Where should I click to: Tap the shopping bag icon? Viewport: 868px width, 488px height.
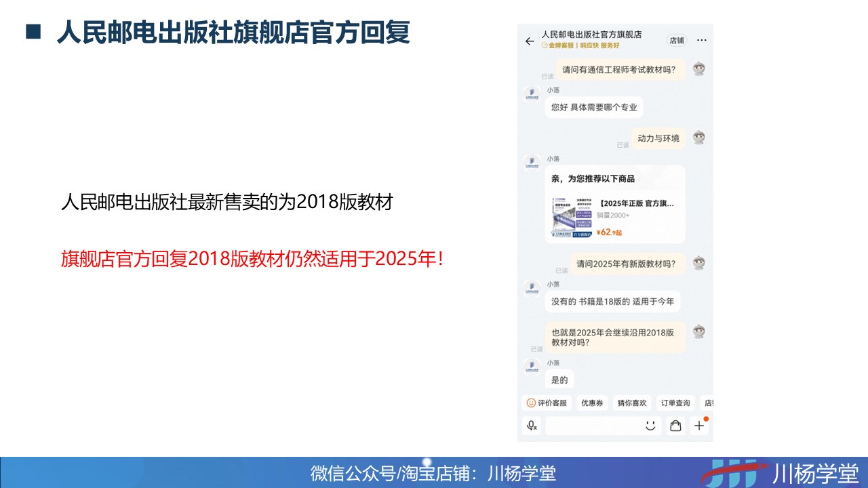pyautogui.click(x=675, y=426)
